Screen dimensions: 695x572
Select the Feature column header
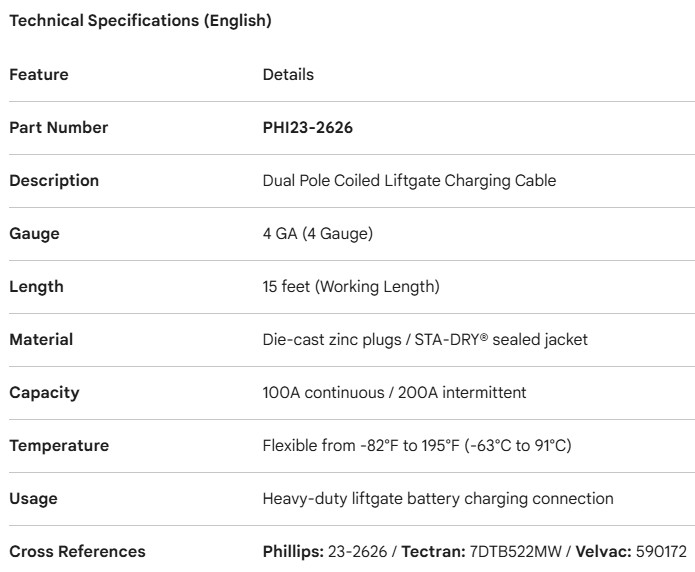[39, 75]
